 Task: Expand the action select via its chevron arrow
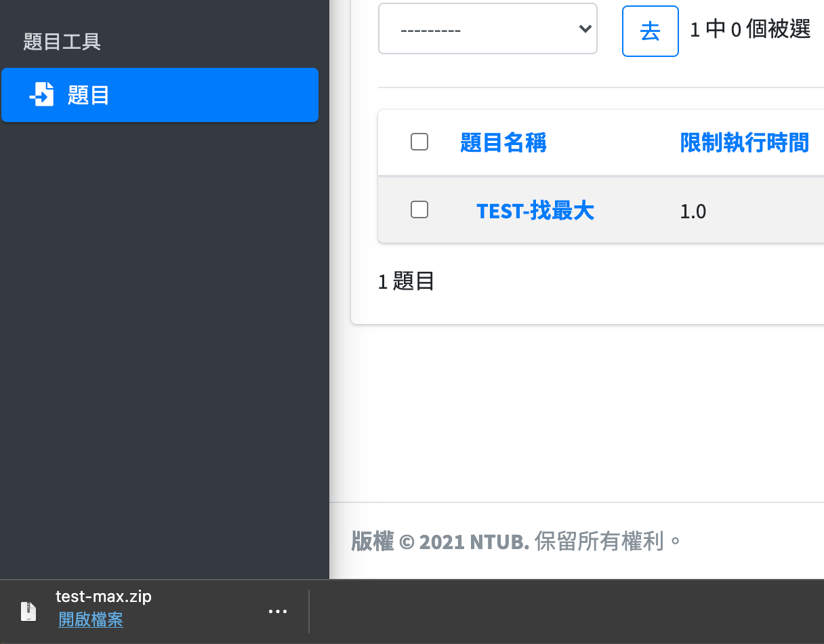point(583,29)
